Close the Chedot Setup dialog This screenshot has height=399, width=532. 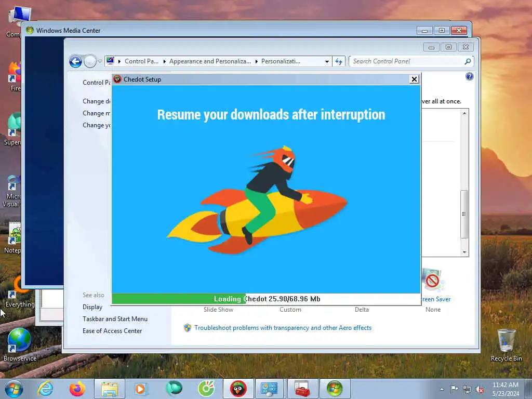click(414, 79)
